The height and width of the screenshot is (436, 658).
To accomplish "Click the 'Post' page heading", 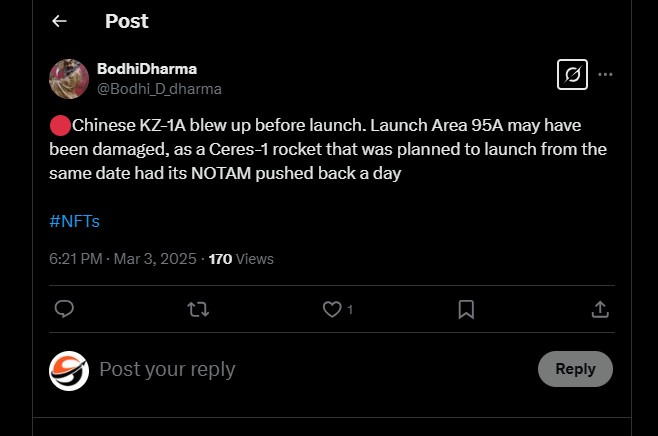I will click(x=125, y=21).
